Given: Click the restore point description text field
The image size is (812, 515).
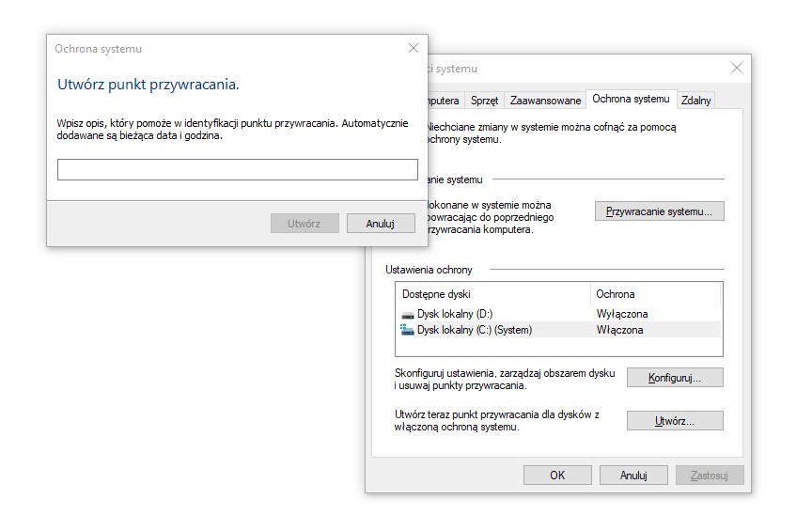Looking at the screenshot, I should [x=237, y=170].
